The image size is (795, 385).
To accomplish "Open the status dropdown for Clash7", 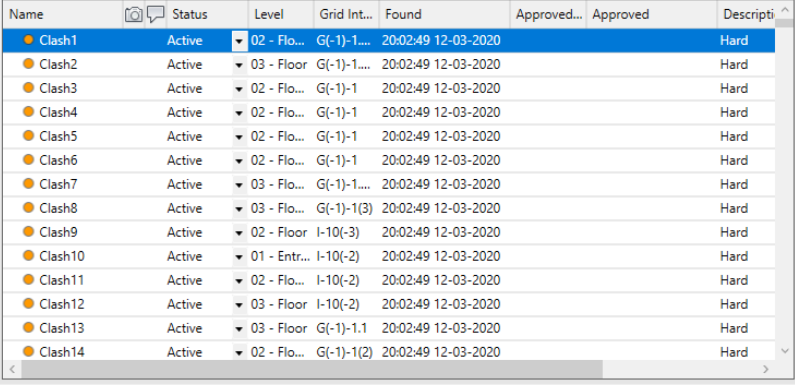I will [239, 185].
